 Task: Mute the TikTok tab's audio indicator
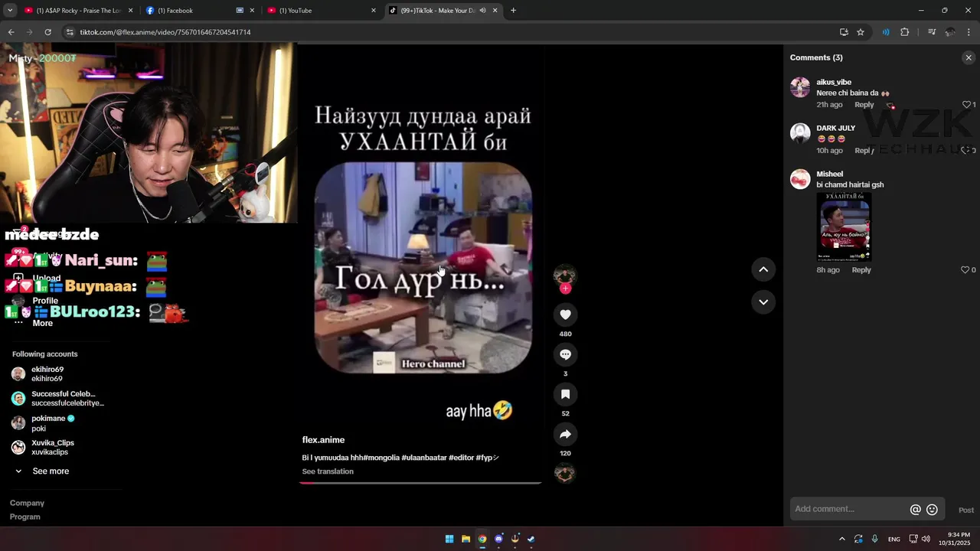[x=482, y=11]
